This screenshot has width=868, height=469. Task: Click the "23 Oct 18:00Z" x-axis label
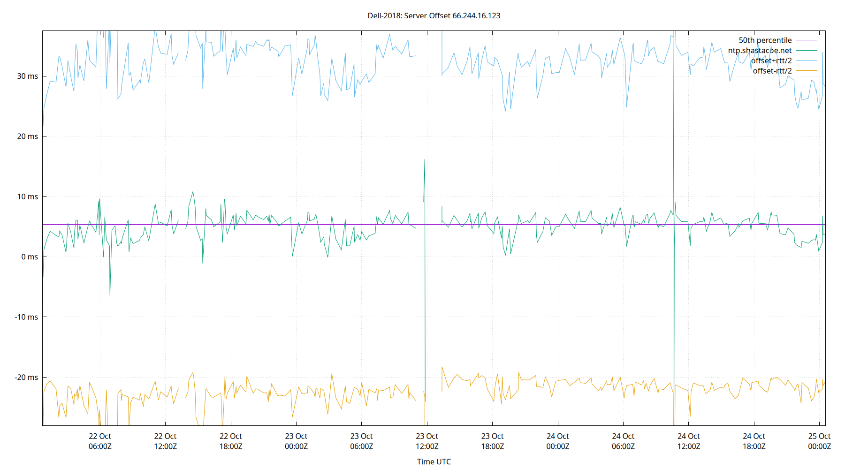(493, 441)
